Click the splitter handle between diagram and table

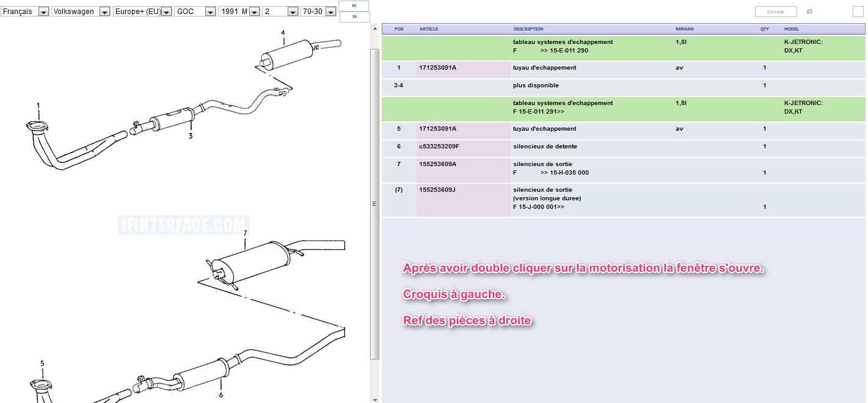coord(374,204)
